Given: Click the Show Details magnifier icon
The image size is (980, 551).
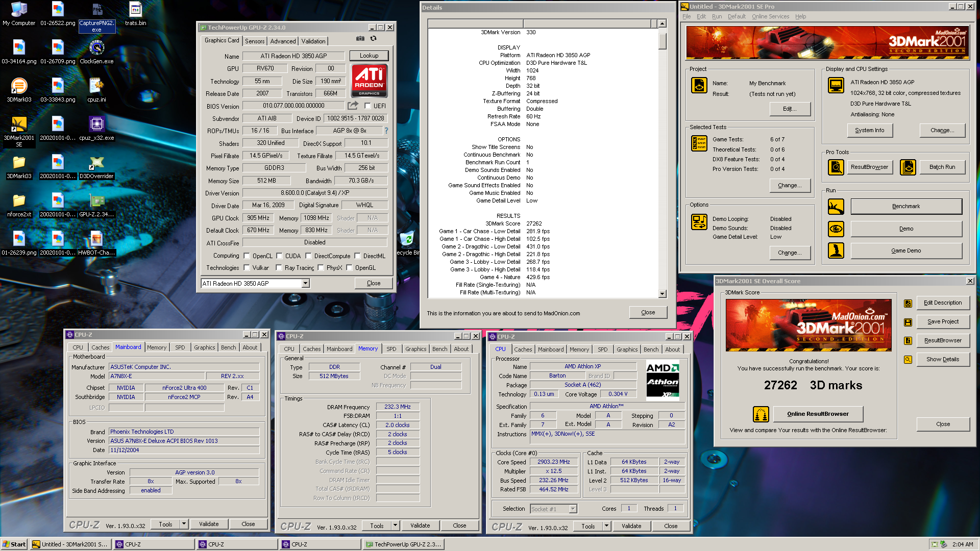Looking at the screenshot, I should (908, 360).
